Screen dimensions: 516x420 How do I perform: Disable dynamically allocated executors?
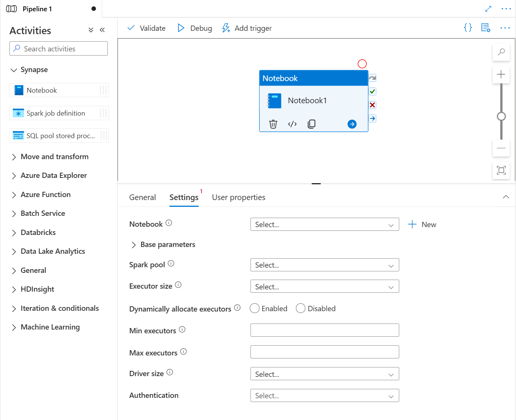pos(300,308)
